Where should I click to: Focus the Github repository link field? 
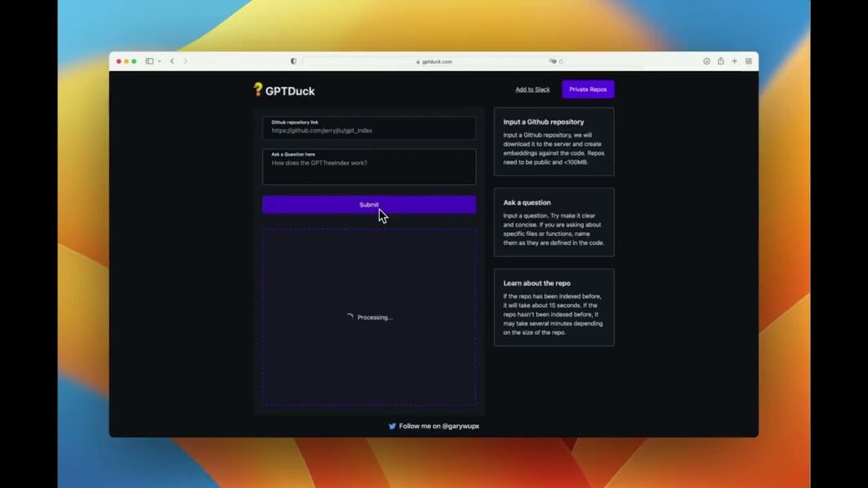[x=369, y=128]
